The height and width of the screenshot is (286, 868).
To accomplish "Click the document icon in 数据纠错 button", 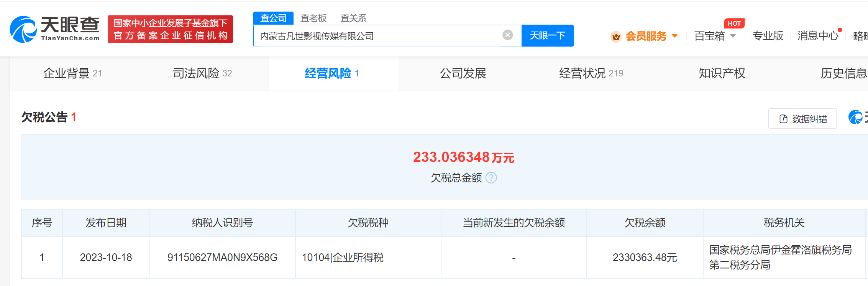I will click(x=783, y=119).
